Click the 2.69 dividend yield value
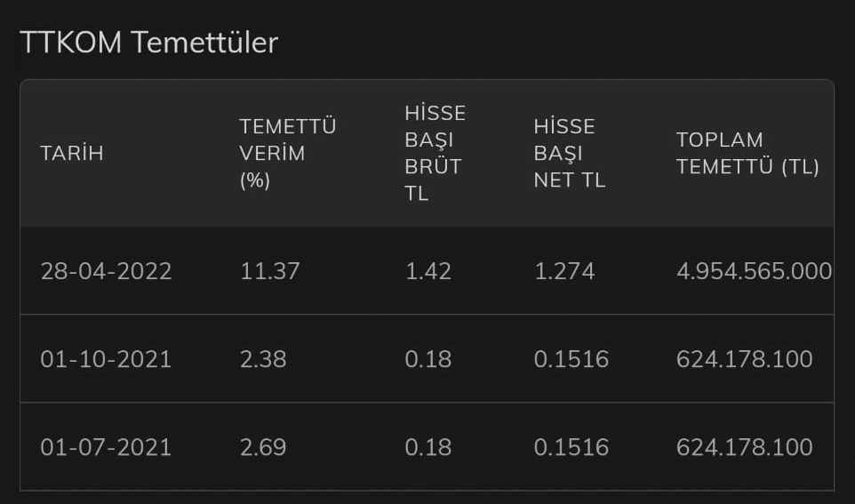855x504 pixels. (x=263, y=447)
